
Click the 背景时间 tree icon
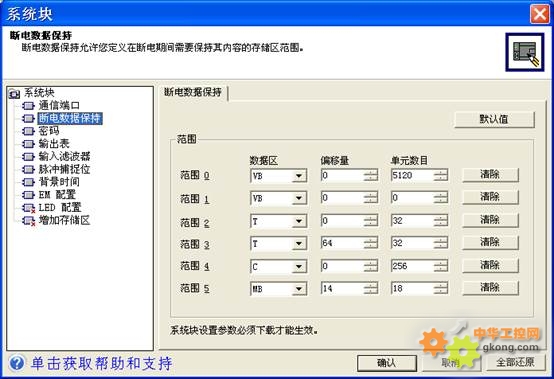tap(28, 182)
